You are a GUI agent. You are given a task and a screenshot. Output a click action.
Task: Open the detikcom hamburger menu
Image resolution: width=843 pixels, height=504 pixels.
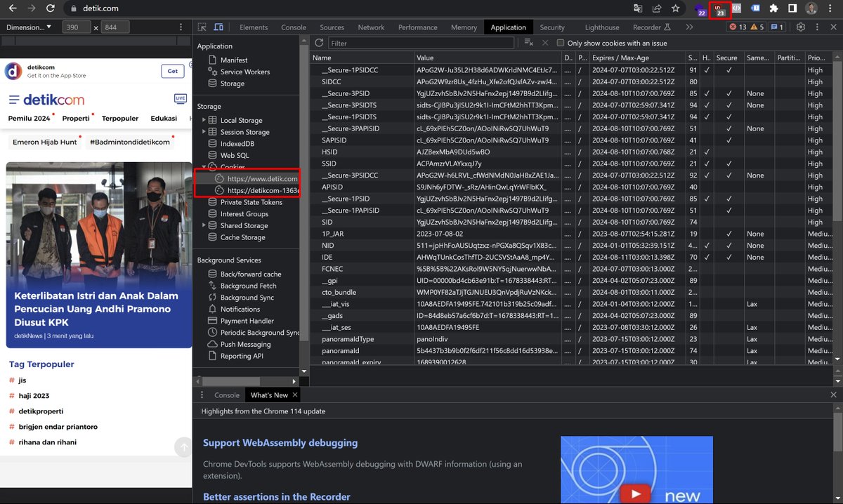14,99
